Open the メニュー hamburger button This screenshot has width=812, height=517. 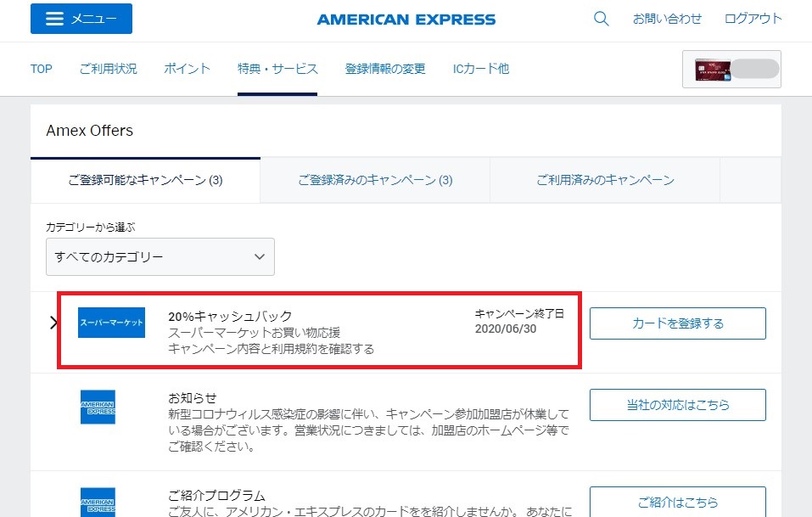click(x=81, y=19)
